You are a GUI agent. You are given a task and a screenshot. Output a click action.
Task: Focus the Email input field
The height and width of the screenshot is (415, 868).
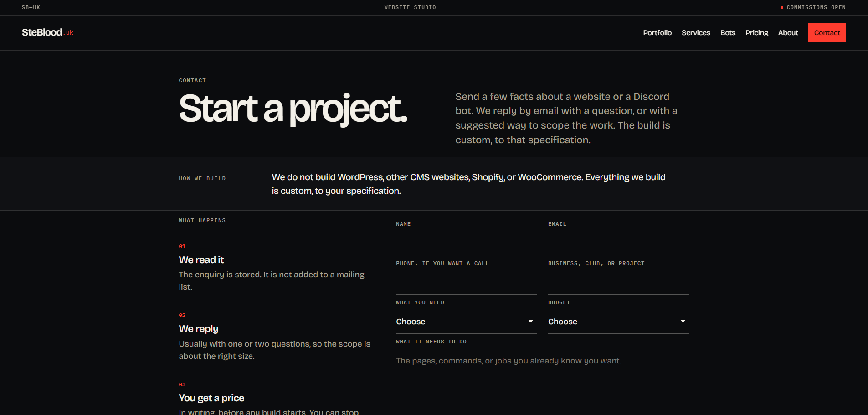(619, 243)
